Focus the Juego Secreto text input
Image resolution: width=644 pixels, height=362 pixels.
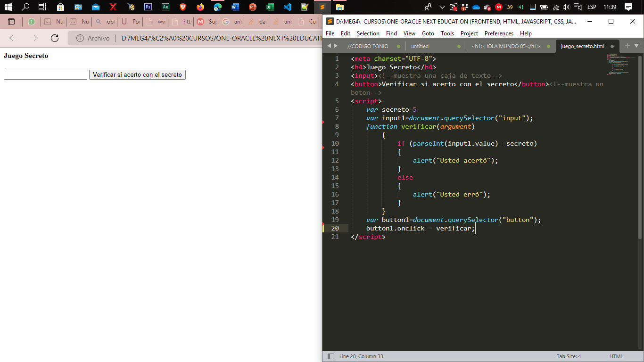click(x=46, y=75)
